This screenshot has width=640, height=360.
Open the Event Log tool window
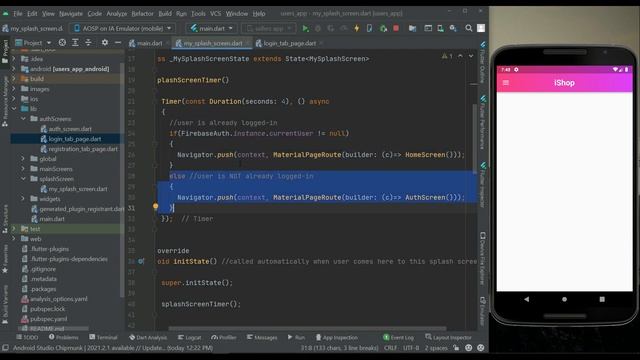tap(398, 338)
